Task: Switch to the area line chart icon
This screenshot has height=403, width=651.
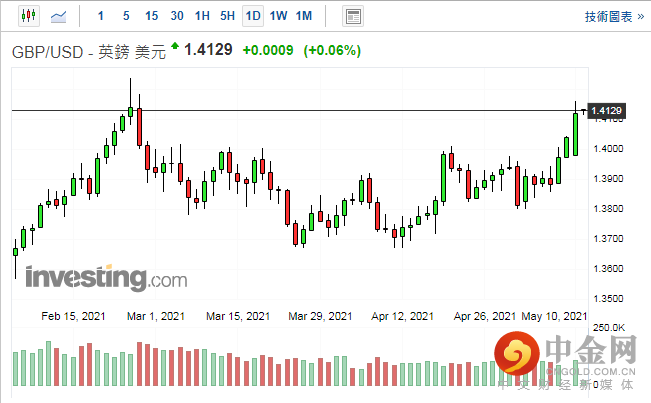Action: (x=58, y=17)
